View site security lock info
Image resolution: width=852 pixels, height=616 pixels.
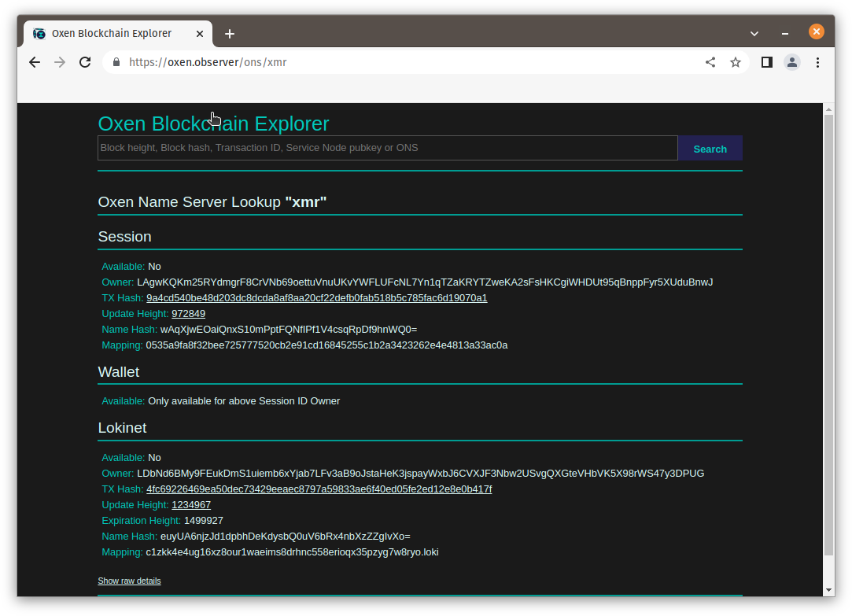(x=116, y=62)
